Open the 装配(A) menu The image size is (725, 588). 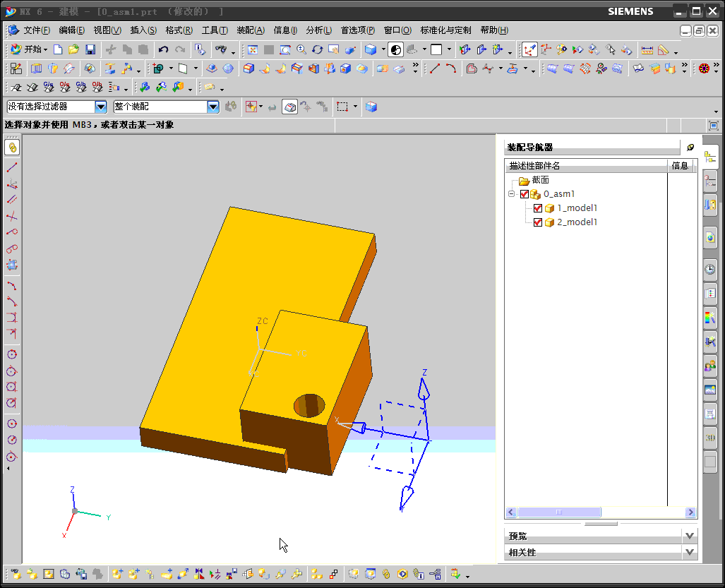pos(251,30)
